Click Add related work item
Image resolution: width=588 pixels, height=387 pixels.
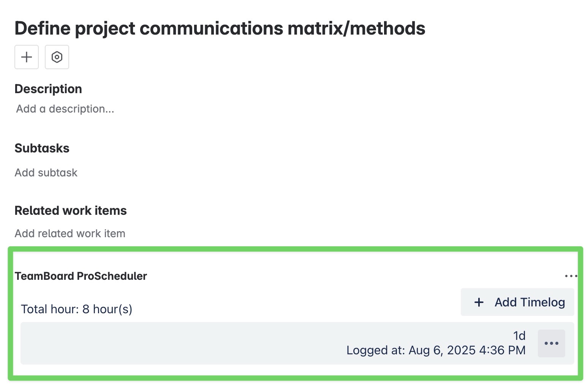70,233
